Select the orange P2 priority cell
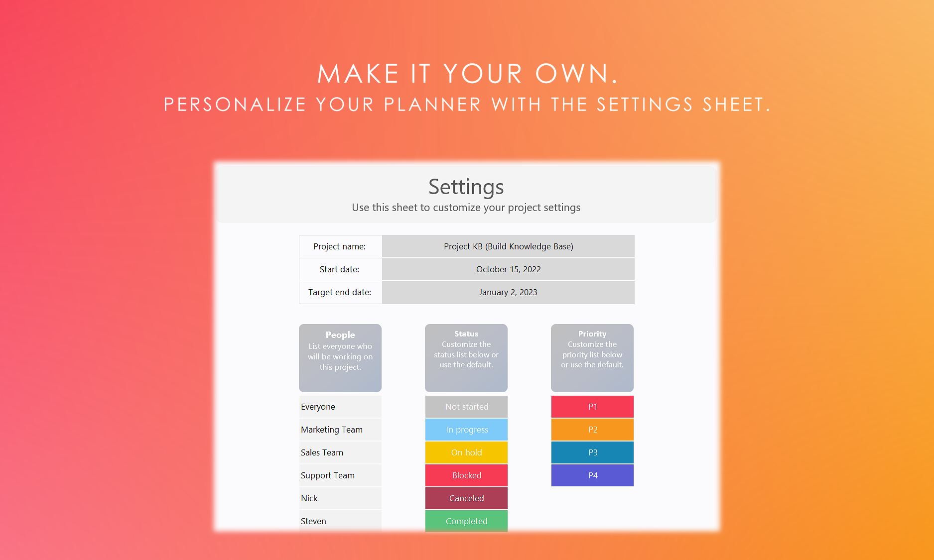 click(592, 430)
